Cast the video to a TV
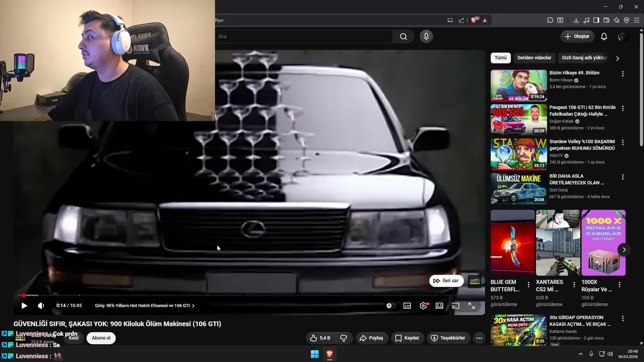 (x=455, y=306)
